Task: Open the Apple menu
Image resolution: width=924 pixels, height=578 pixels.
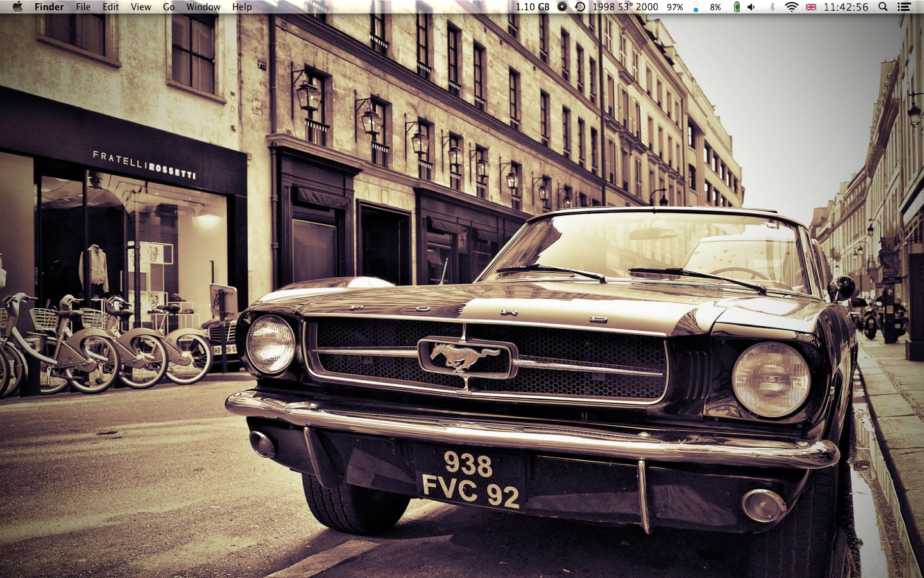Action: [17, 6]
